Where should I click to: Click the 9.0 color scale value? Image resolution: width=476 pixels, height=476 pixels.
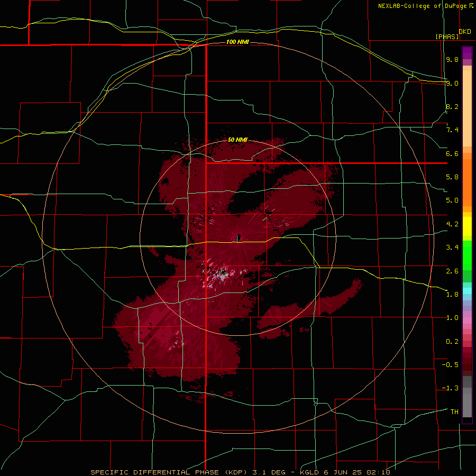[x=452, y=83]
